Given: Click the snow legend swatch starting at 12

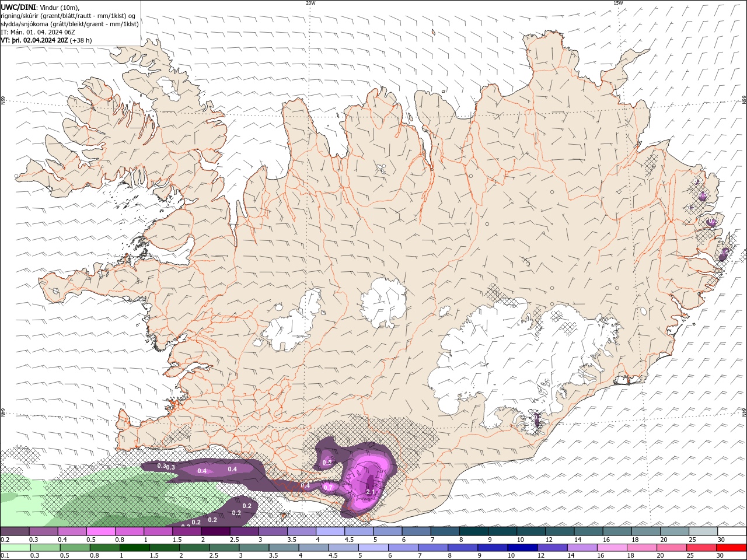Looking at the screenshot, I should [x=560, y=531].
